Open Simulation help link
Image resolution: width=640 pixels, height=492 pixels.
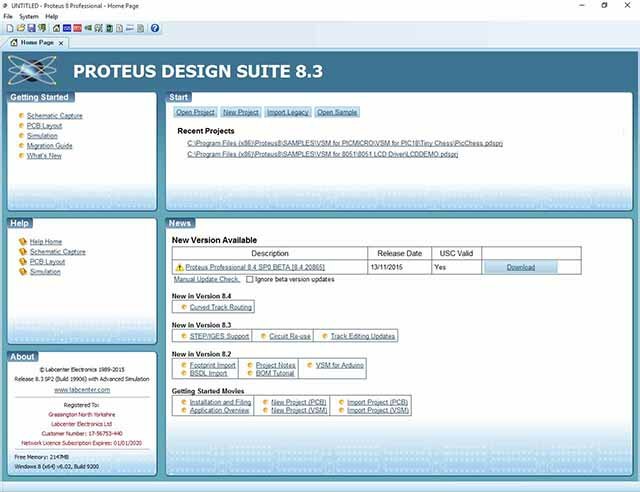(x=45, y=272)
